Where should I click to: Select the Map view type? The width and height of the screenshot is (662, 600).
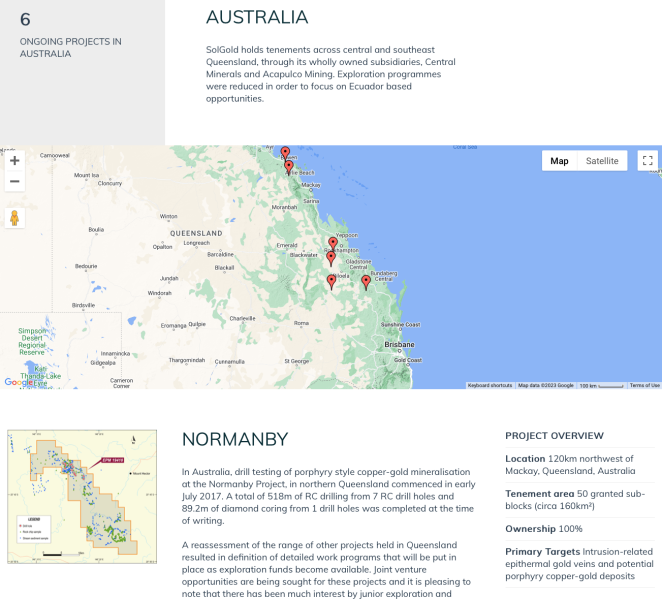[559, 161]
